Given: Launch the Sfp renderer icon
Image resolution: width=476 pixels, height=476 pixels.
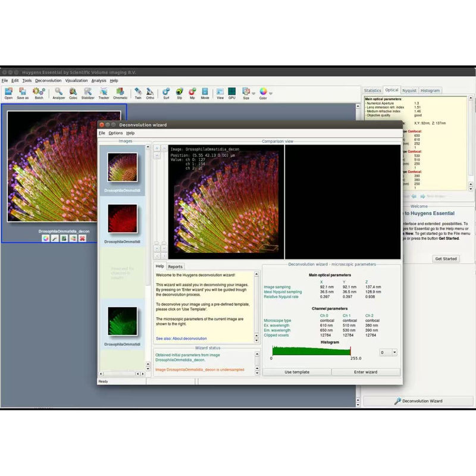Looking at the screenshot, I should 180,93.
